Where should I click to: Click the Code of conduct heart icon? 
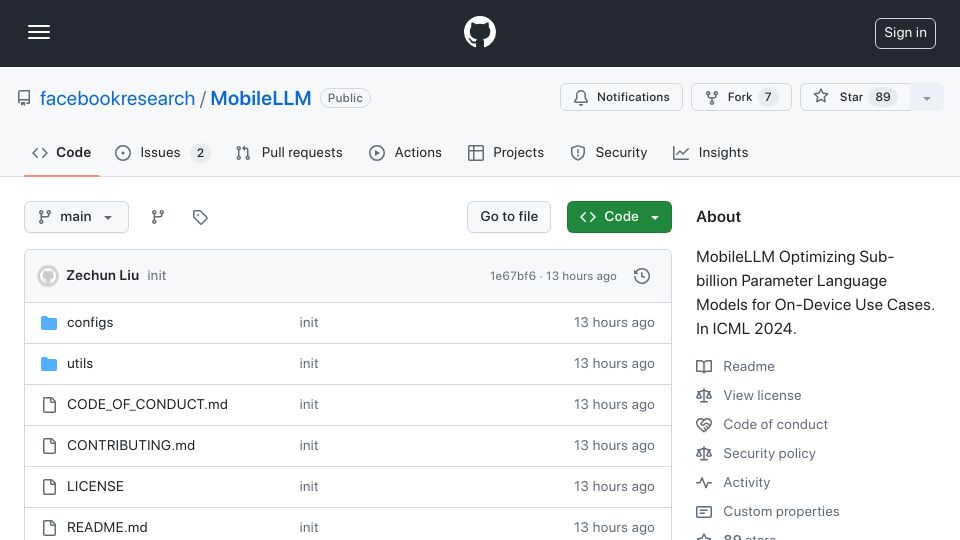point(704,424)
